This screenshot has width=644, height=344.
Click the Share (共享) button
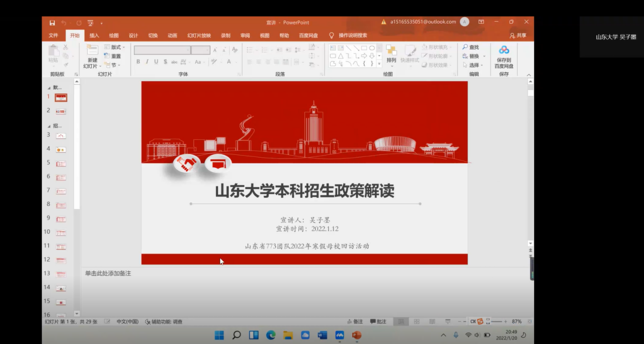(x=518, y=36)
